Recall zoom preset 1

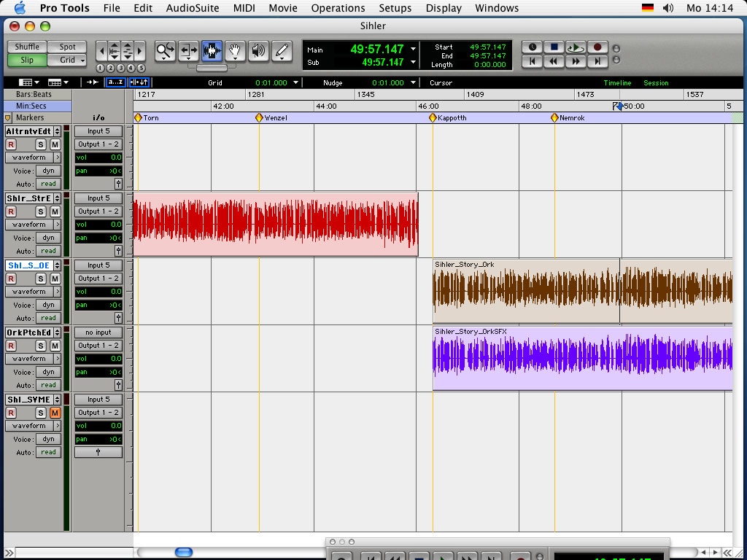point(100,68)
